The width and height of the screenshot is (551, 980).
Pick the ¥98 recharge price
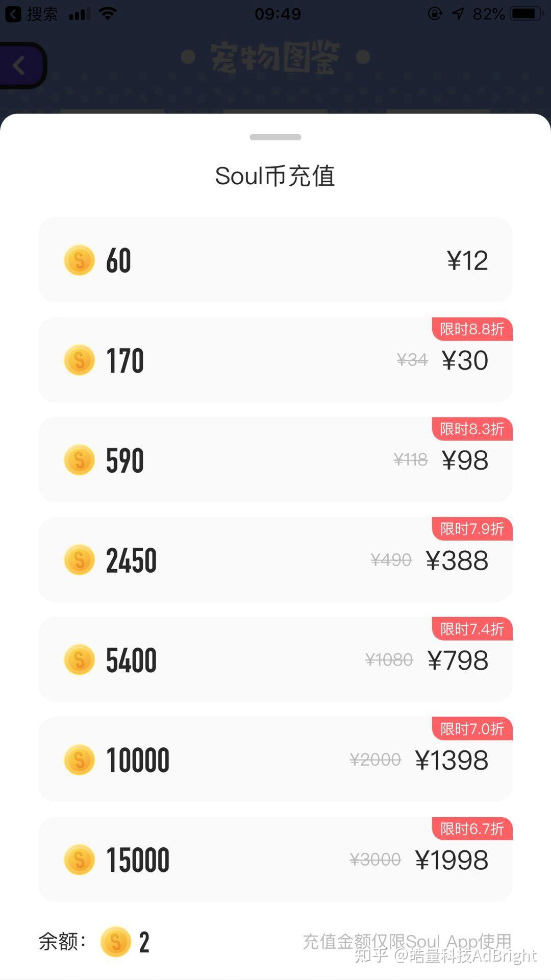coord(465,460)
